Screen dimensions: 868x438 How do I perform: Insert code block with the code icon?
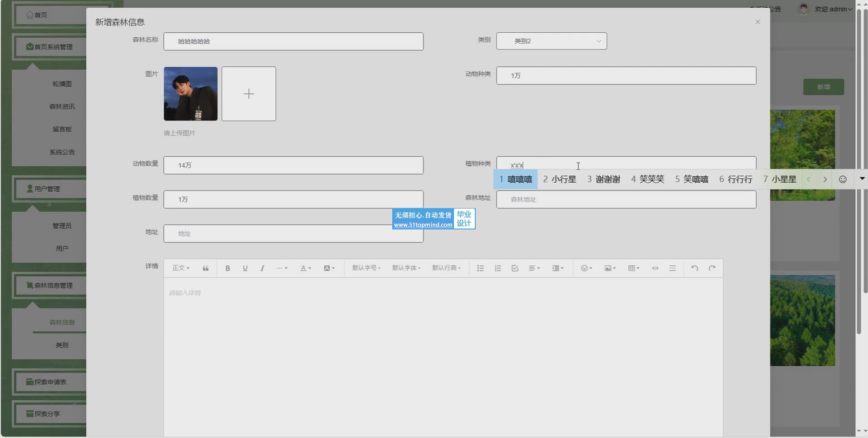[655, 268]
